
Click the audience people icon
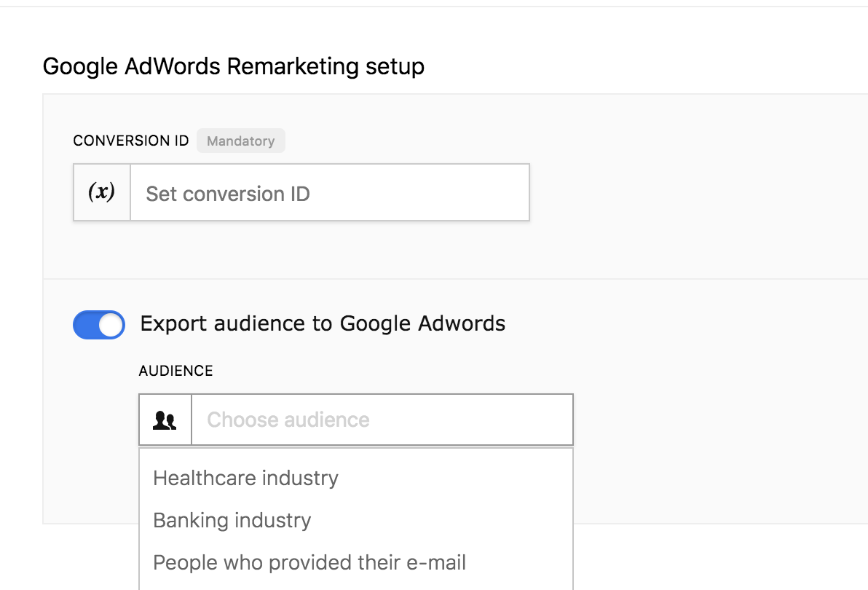click(165, 420)
